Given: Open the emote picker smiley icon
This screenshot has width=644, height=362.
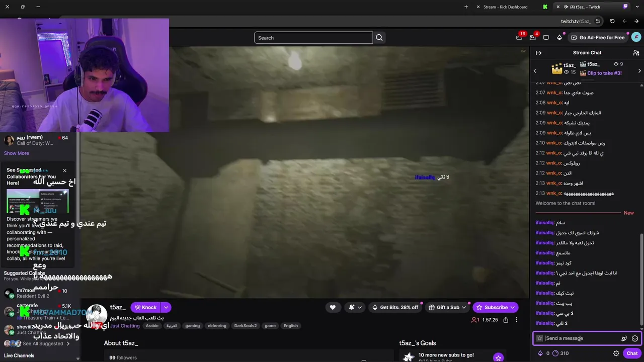Looking at the screenshot, I should click(x=635, y=338).
